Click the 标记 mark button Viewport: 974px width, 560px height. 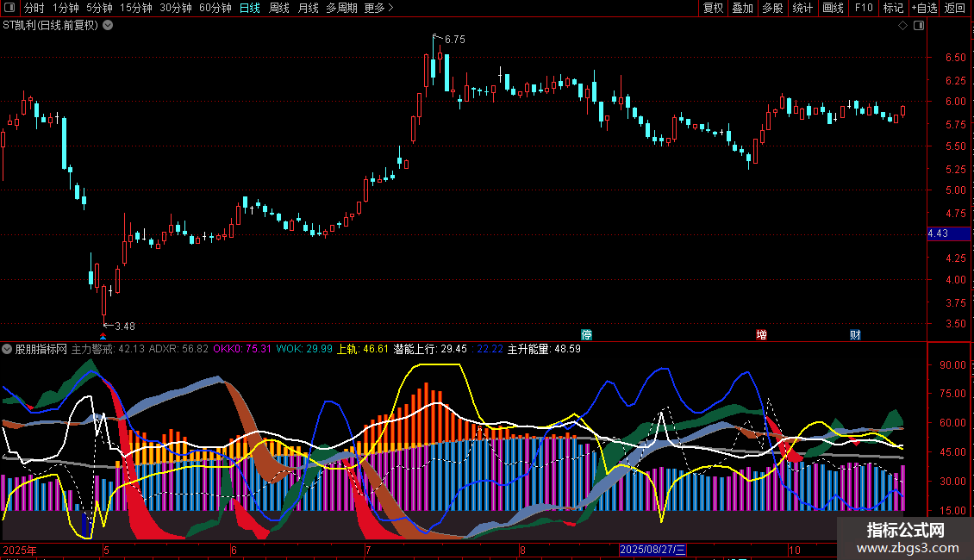click(893, 8)
